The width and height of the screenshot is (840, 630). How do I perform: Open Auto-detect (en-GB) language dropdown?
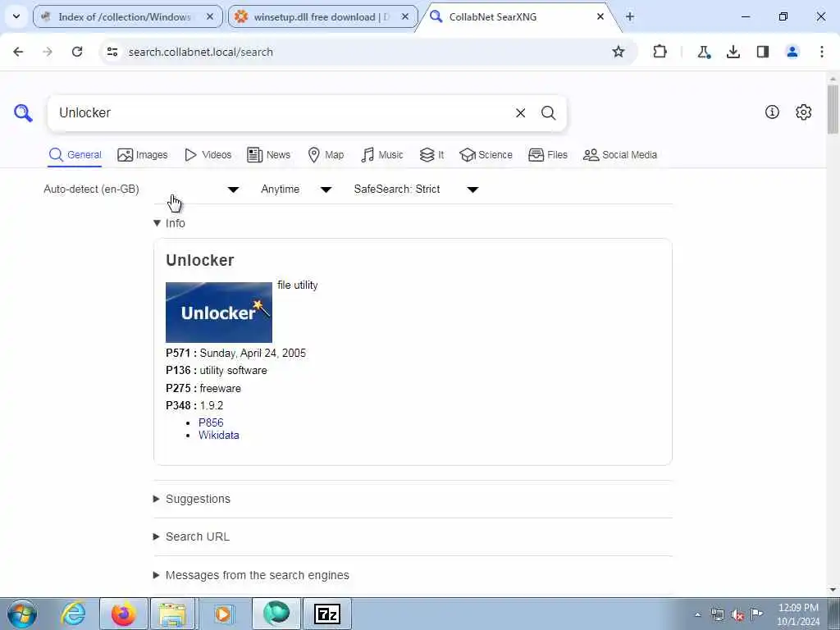(x=141, y=189)
